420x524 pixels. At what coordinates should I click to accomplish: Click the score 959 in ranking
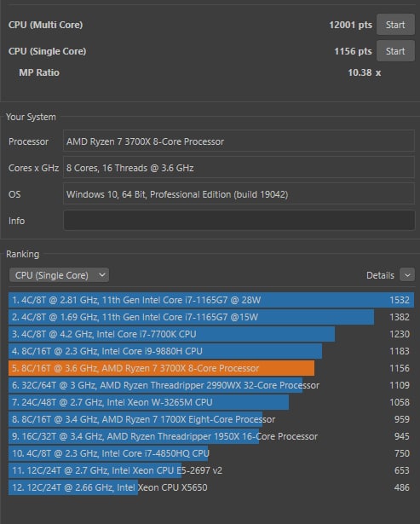point(402,419)
